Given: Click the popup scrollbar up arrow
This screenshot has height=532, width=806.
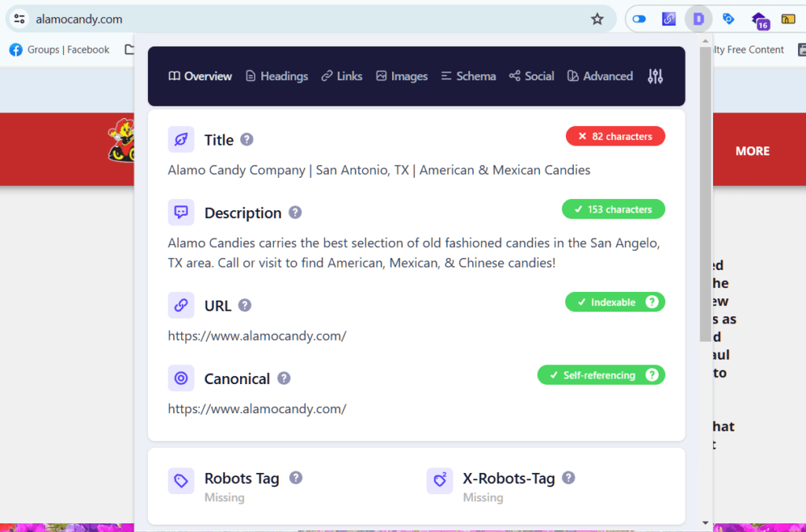Looking at the screenshot, I should point(705,41).
